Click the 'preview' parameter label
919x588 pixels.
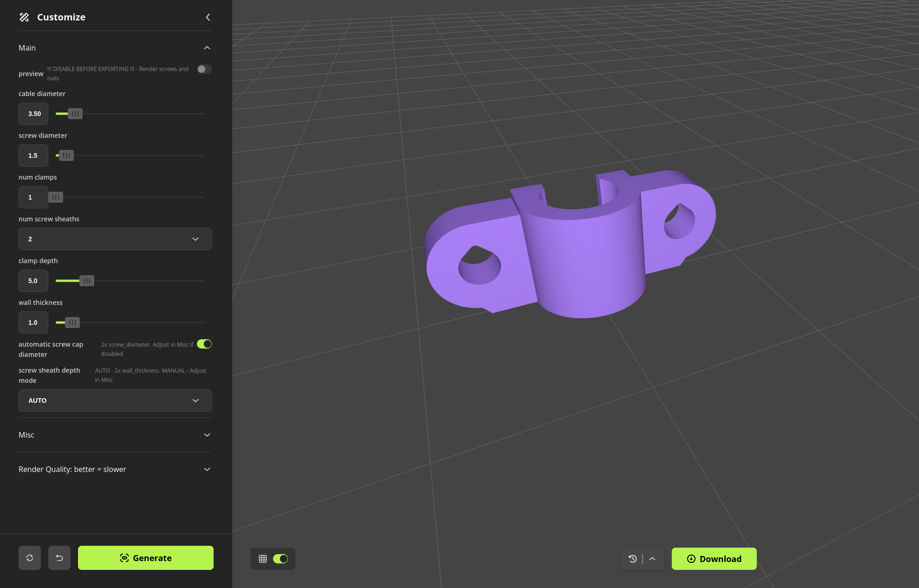[31, 74]
